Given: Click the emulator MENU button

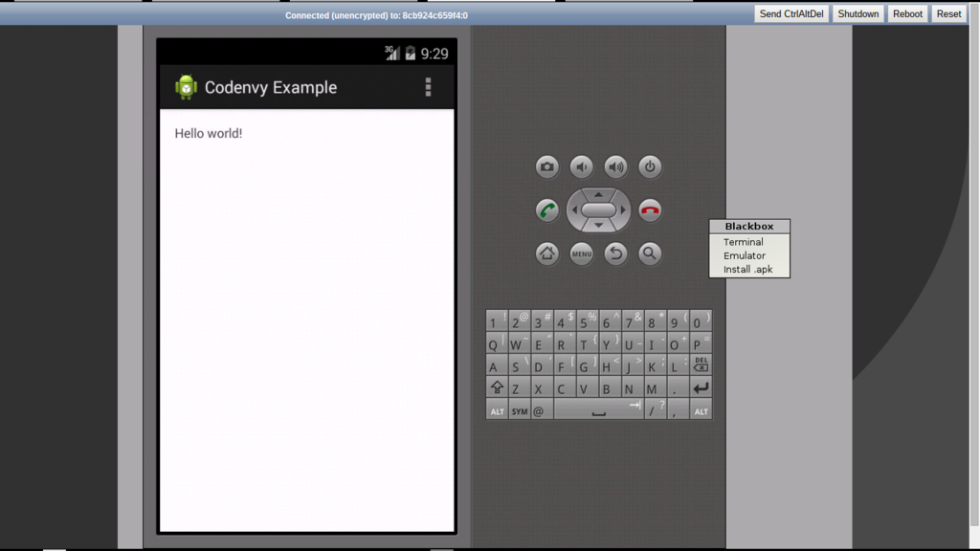Looking at the screenshot, I should tap(581, 253).
